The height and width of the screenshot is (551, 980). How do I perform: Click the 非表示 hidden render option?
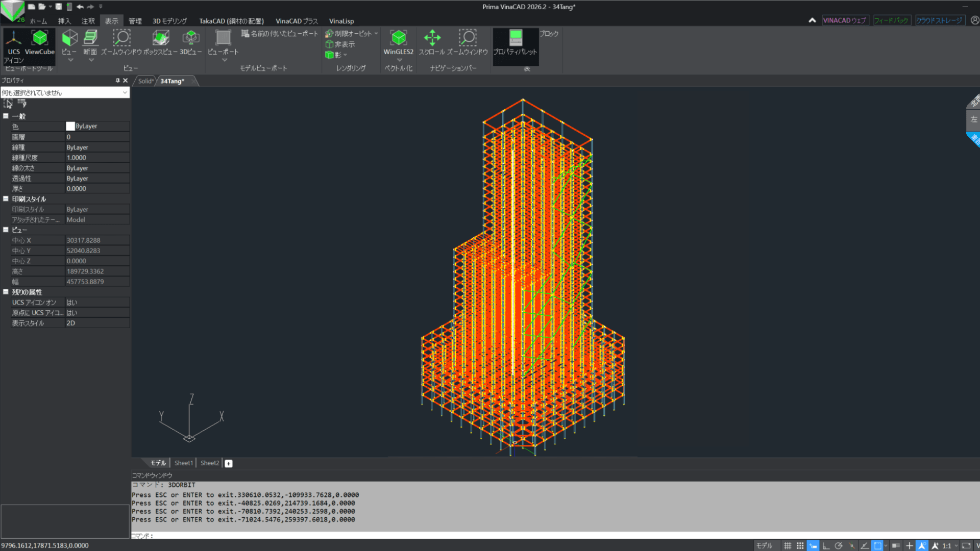340,44
